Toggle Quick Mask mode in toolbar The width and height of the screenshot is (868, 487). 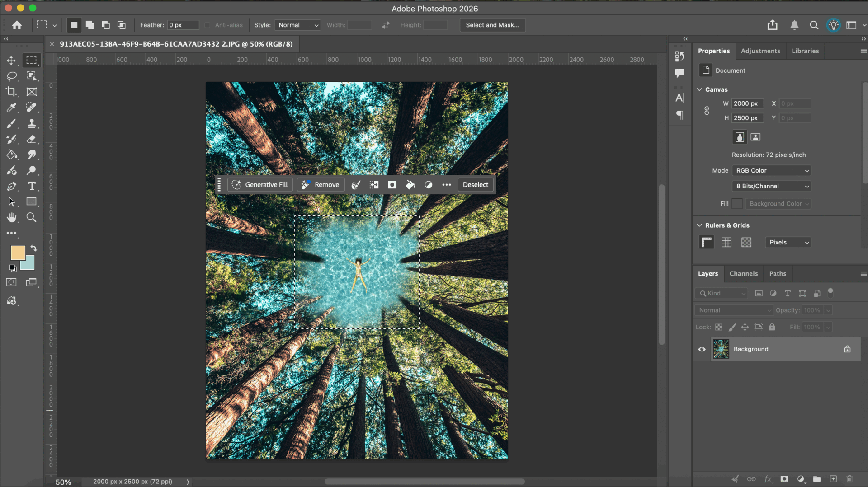click(x=11, y=282)
